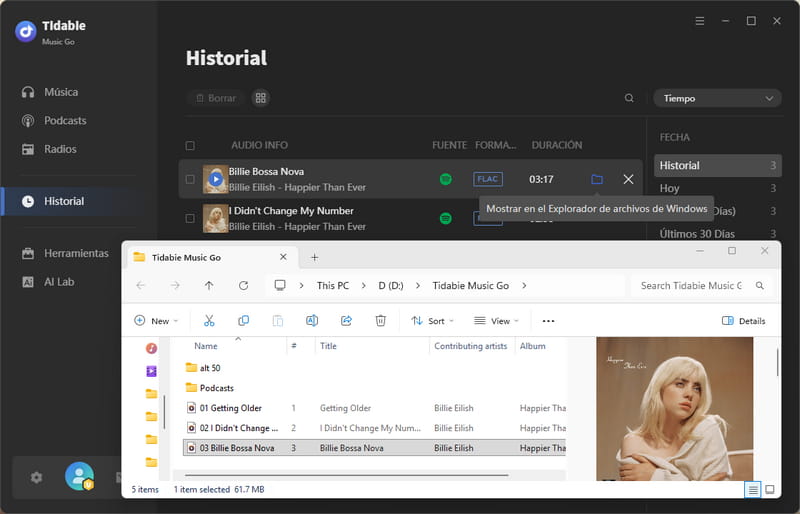Viewport: 800px width, 514px height.
Task: Remove Billie Bossa Nova from history
Action: point(628,179)
